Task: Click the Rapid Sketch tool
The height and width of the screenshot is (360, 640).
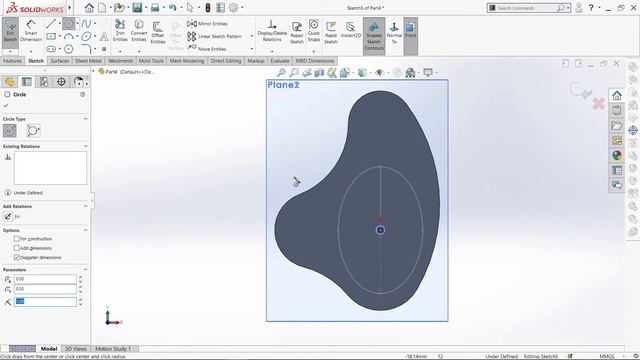Action: click(x=331, y=32)
